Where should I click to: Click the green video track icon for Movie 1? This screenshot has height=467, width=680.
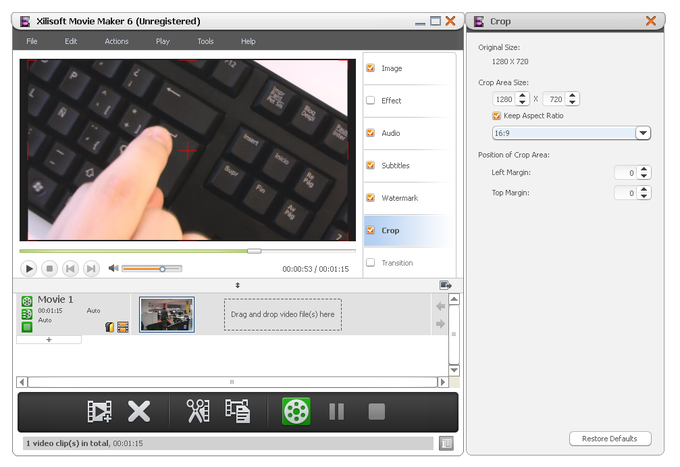27,301
